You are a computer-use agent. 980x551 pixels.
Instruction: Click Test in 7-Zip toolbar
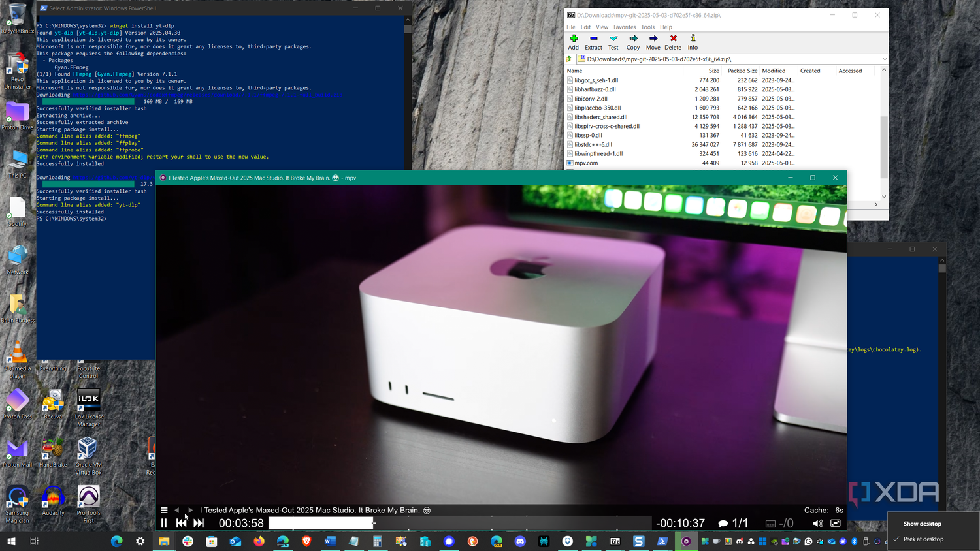[x=613, y=42]
